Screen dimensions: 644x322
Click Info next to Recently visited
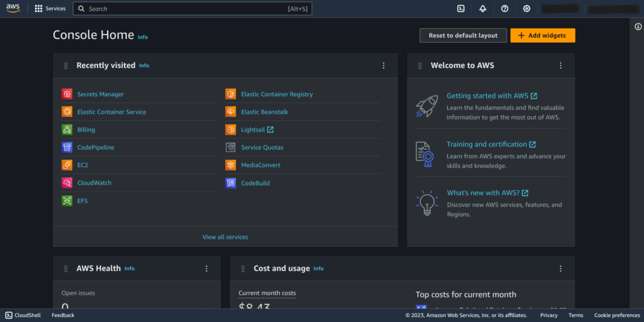click(x=144, y=65)
